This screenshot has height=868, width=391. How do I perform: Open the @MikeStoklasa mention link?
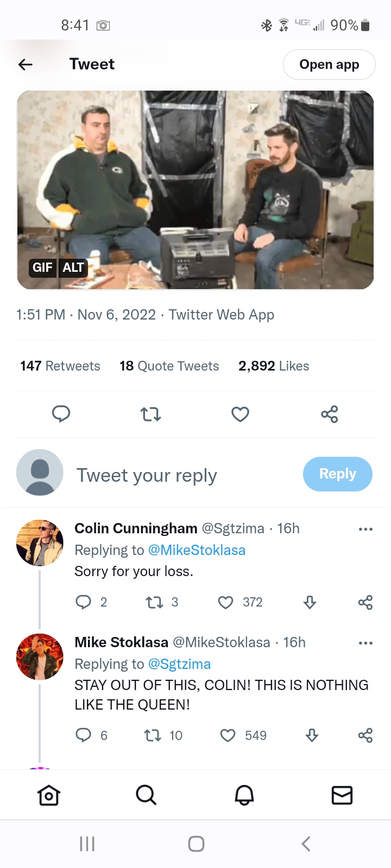coord(197,550)
